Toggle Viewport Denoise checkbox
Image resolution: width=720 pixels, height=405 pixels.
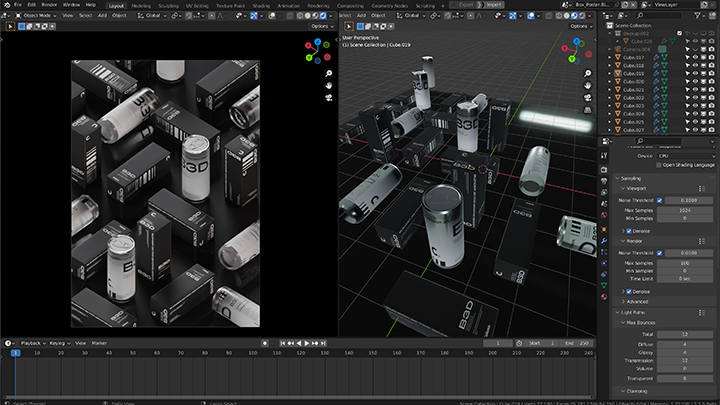pyautogui.click(x=629, y=231)
